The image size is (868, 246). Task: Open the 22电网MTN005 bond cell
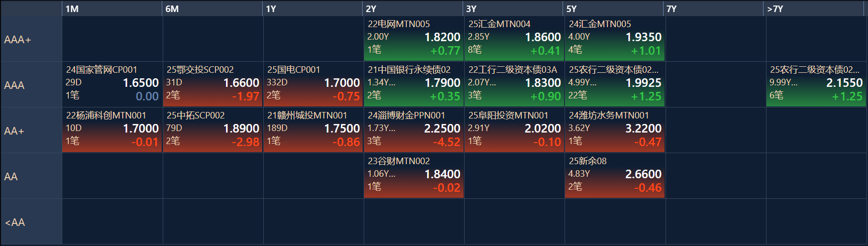point(413,38)
